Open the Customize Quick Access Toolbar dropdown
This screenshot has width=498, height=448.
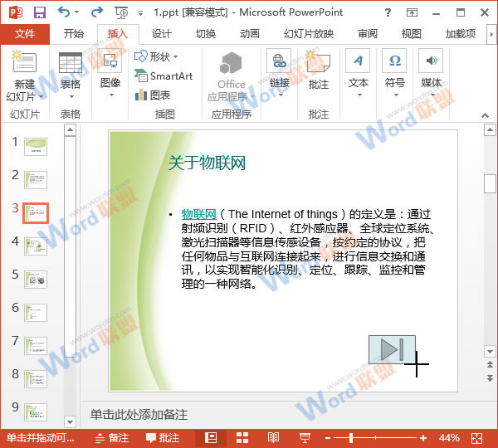(141, 13)
